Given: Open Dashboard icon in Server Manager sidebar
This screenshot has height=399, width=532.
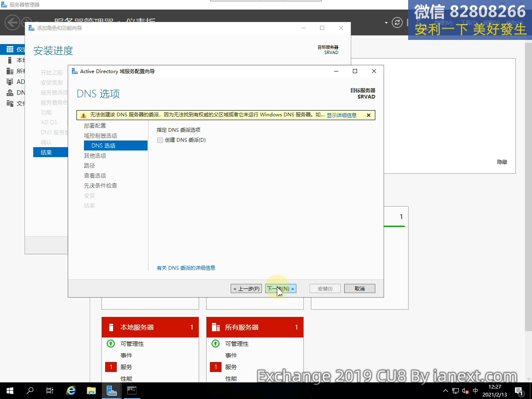Looking at the screenshot, I should [x=10, y=49].
